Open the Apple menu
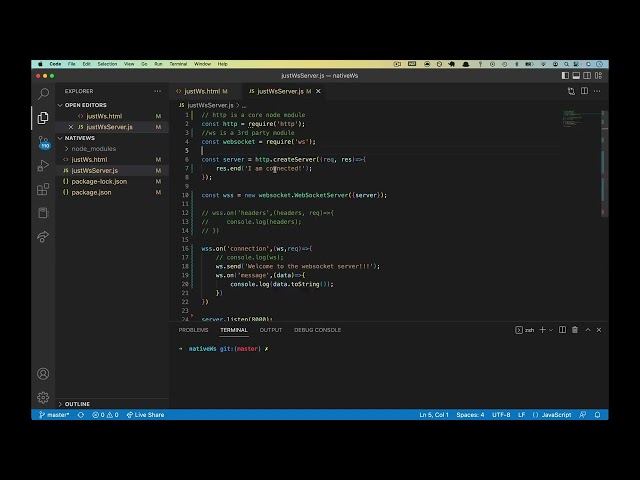The width and height of the screenshot is (640, 480). pyautogui.click(x=40, y=64)
